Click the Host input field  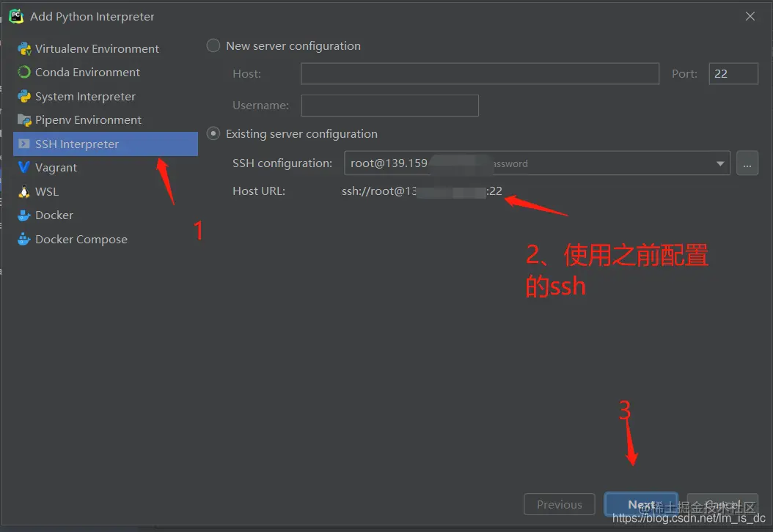(x=480, y=73)
